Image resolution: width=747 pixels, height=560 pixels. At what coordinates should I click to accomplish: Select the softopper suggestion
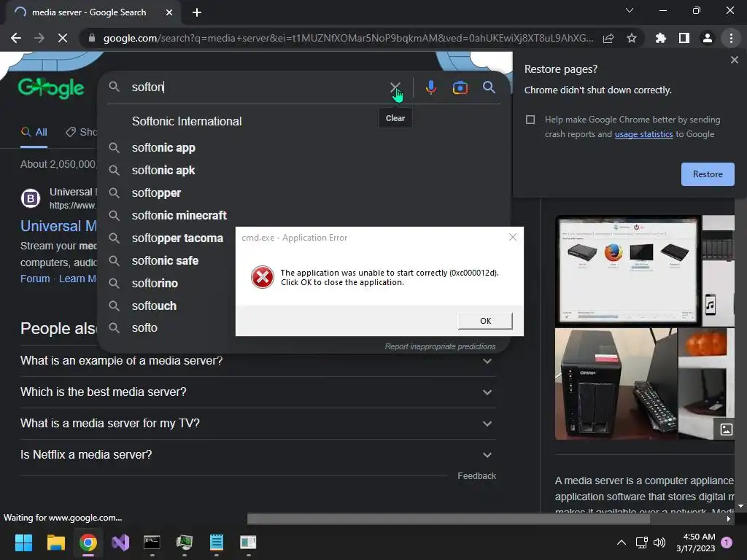pos(156,192)
